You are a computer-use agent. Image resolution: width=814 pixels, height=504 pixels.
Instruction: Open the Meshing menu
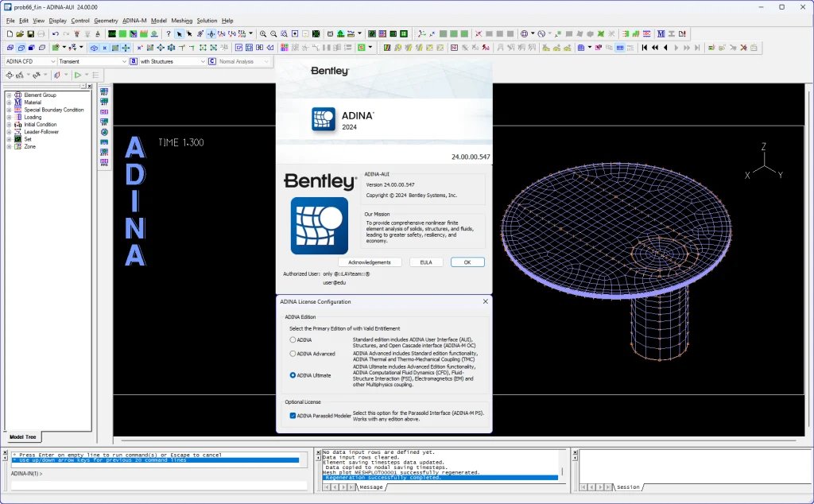[x=181, y=21]
